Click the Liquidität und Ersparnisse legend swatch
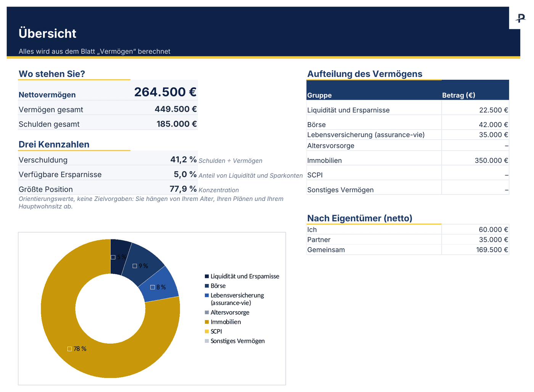The width and height of the screenshot is (534, 392). click(207, 276)
